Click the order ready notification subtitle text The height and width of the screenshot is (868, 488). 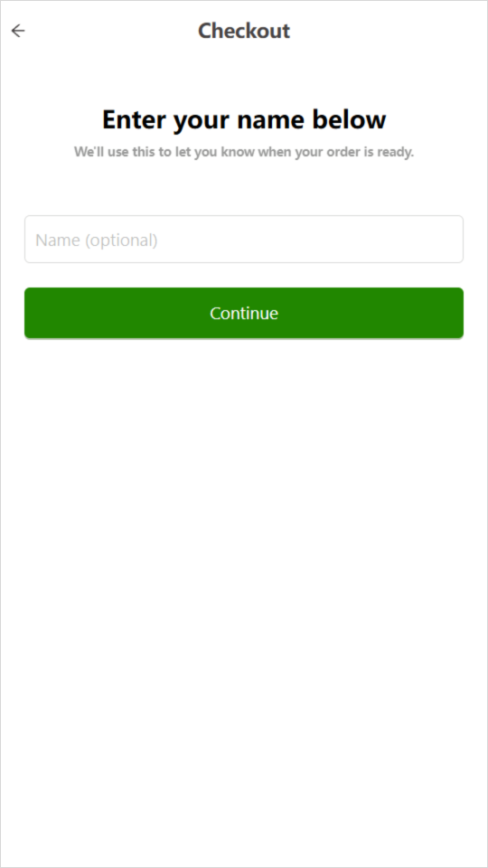tap(244, 152)
